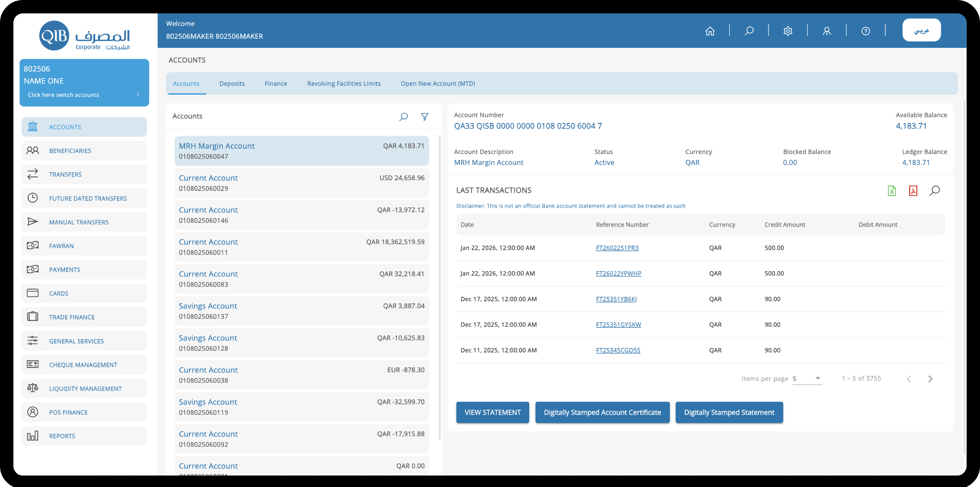Screen dimensions: 980x487
Task: Open the help question mark icon
Action: [866, 31]
